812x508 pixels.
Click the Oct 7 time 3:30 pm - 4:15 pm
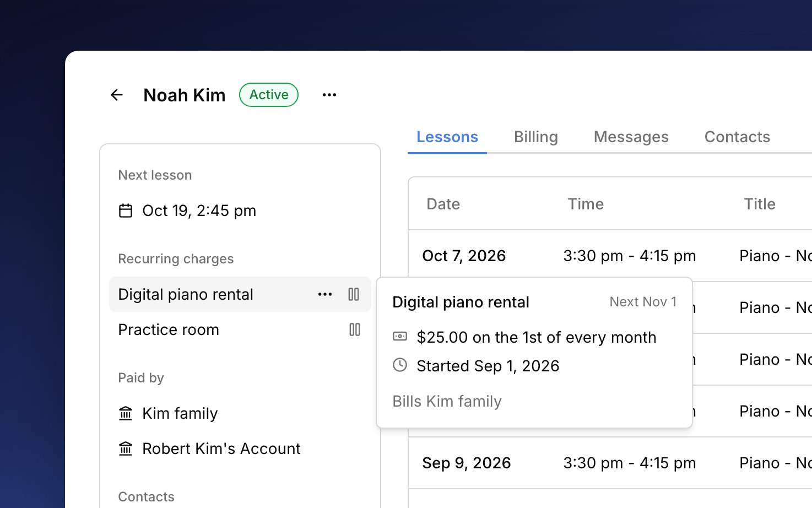point(630,256)
